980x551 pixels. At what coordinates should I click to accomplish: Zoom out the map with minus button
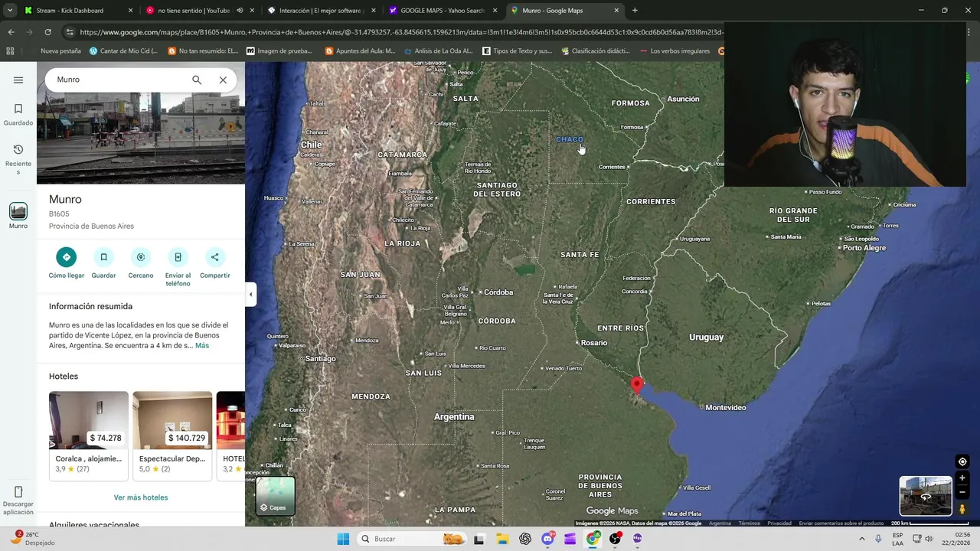tap(962, 492)
